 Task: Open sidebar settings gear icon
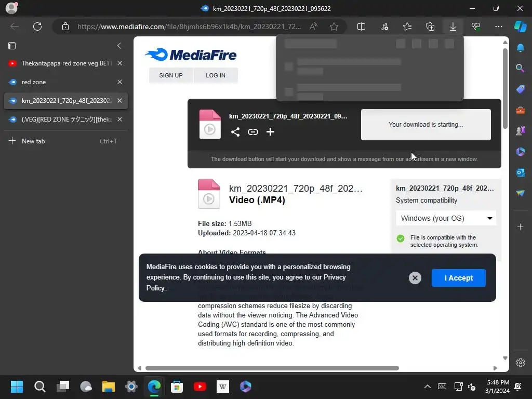[x=521, y=362]
